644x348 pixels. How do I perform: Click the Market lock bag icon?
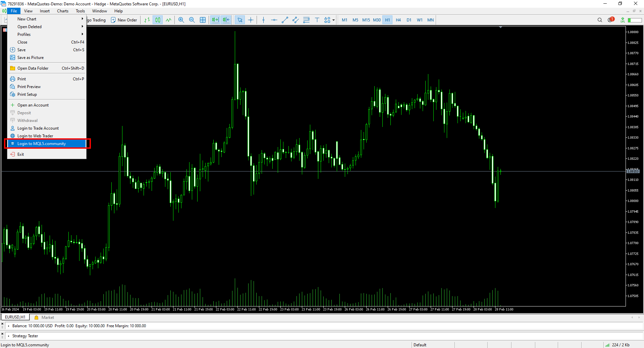pyautogui.click(x=36, y=318)
